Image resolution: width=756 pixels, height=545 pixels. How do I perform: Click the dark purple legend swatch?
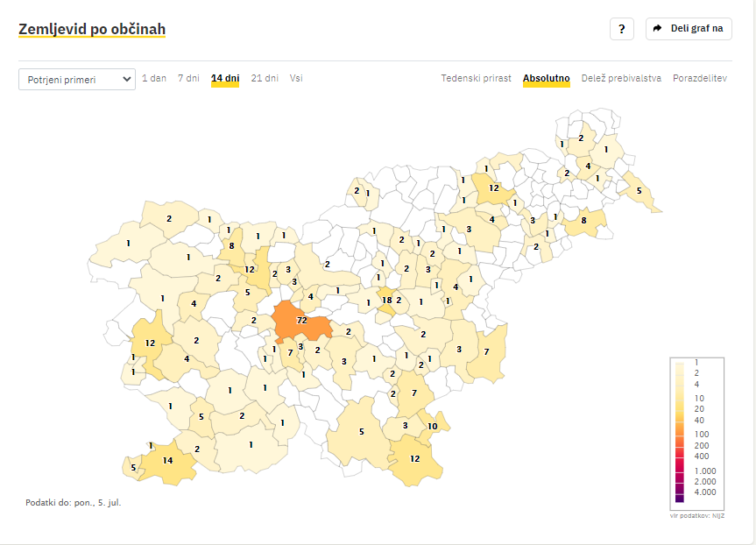tap(680, 499)
